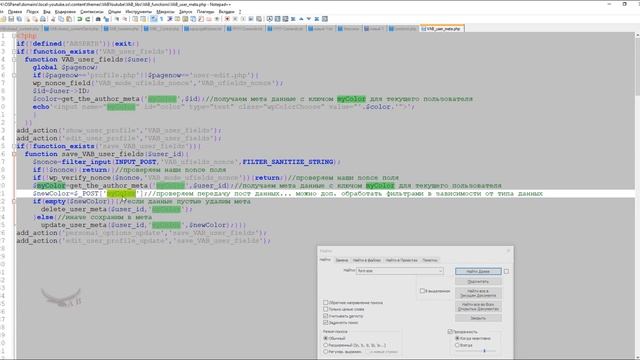Click the blue up-triangle plugin toolbar icon

[x=301, y=19]
